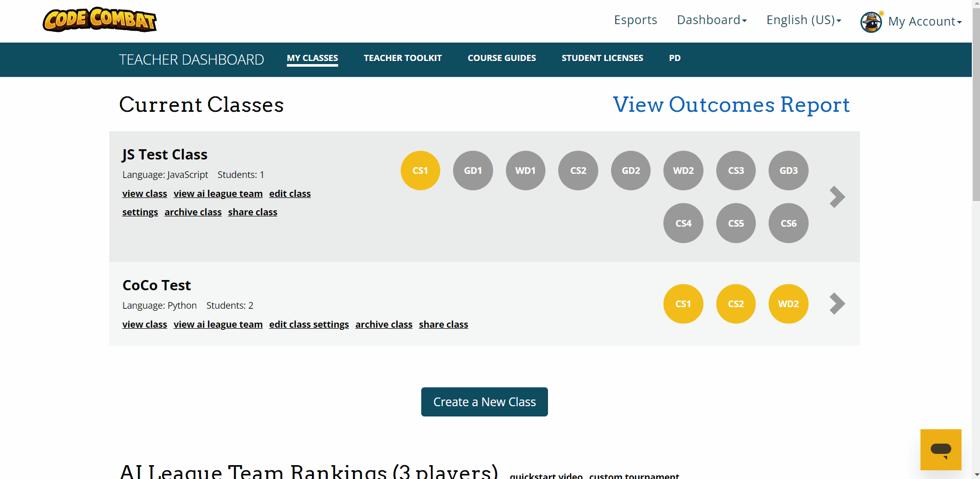Click the CoCo Test class title
This screenshot has width=980, height=479.
pyautogui.click(x=156, y=285)
